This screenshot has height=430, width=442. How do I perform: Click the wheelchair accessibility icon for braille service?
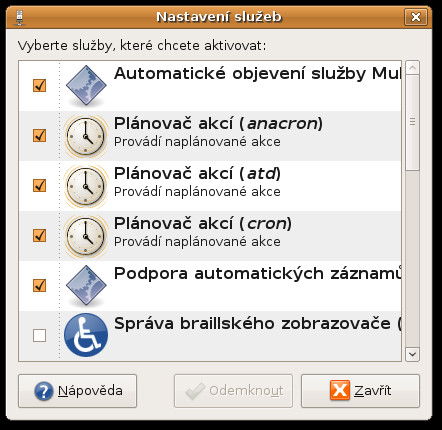click(86, 335)
